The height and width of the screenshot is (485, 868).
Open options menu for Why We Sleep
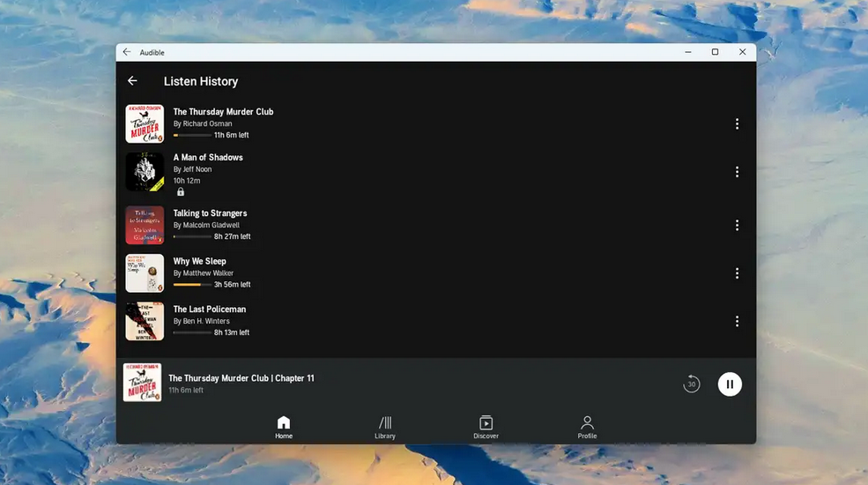(737, 273)
